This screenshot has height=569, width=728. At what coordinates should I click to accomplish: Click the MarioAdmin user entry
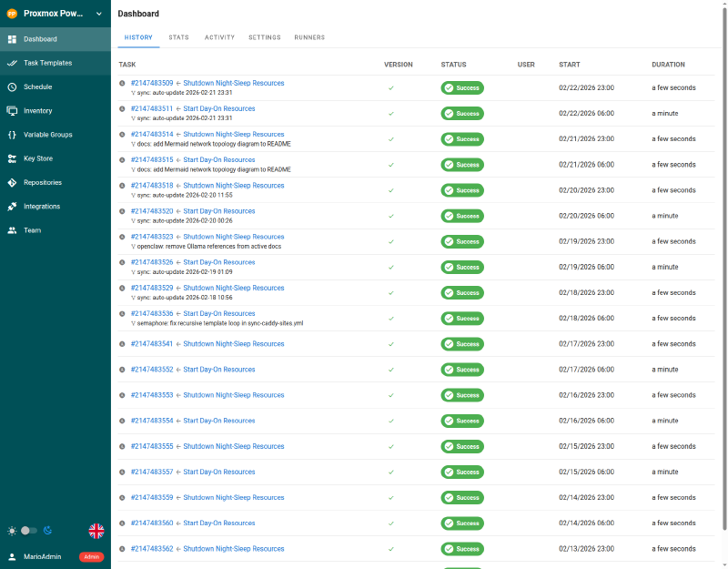40,556
